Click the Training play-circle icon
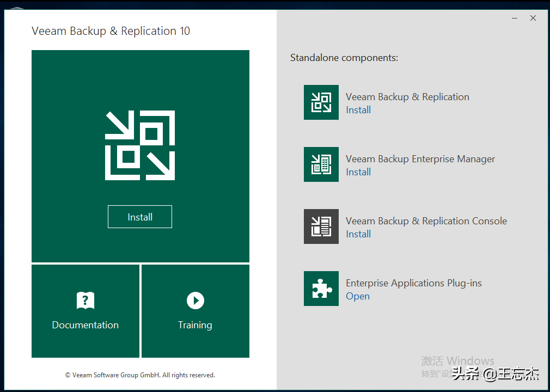 click(x=195, y=301)
